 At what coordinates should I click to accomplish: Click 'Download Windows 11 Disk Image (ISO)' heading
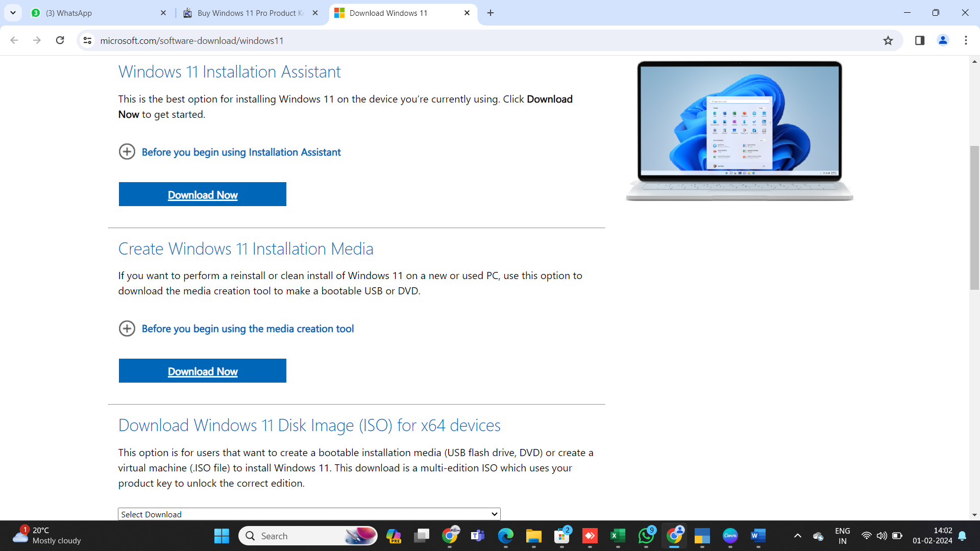click(x=309, y=425)
